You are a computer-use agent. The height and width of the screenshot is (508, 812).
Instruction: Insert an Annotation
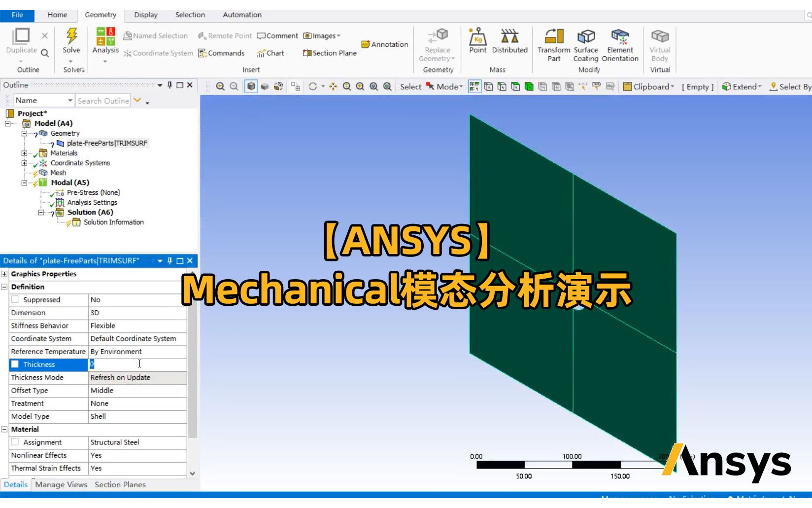385,44
